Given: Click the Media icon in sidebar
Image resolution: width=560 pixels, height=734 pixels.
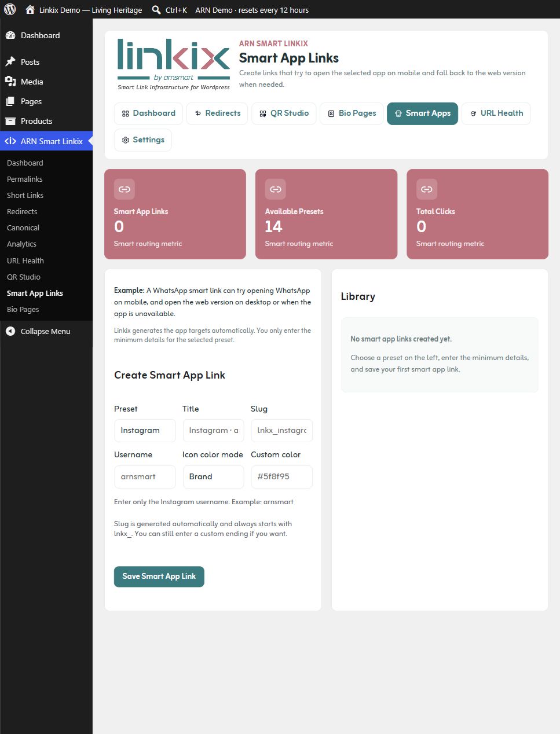Looking at the screenshot, I should tap(10, 82).
